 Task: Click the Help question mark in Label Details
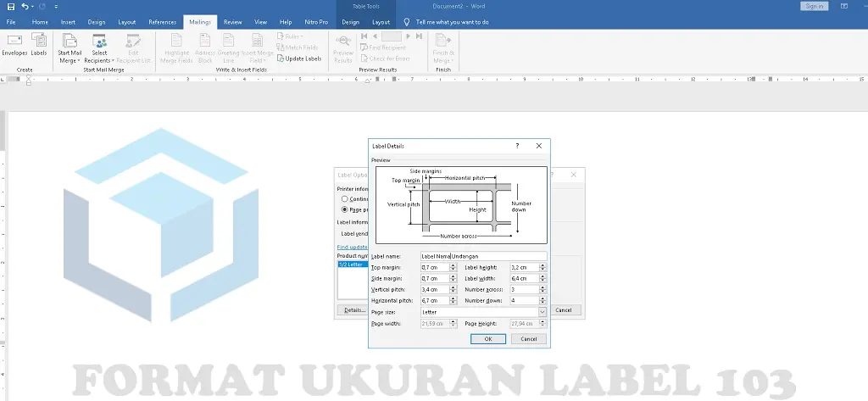coord(518,146)
